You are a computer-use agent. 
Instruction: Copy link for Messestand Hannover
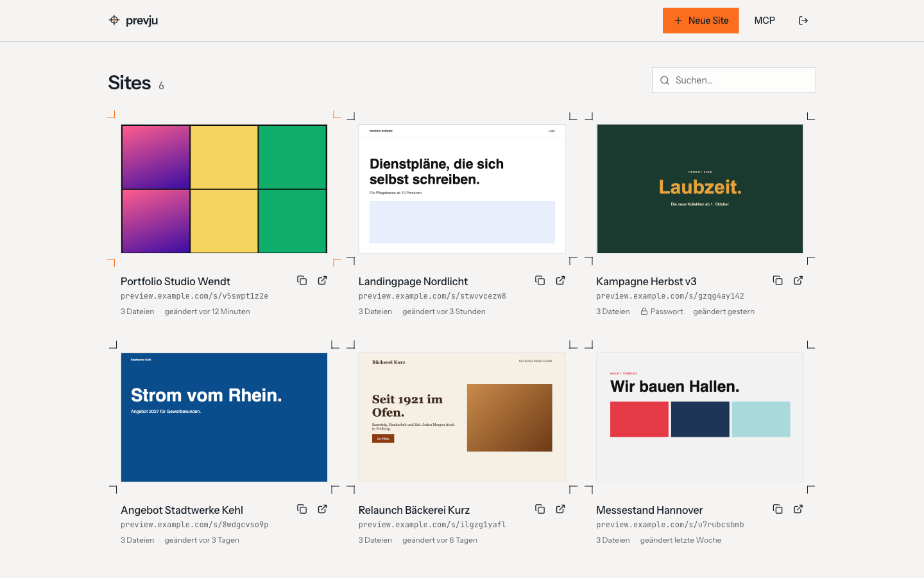point(778,509)
